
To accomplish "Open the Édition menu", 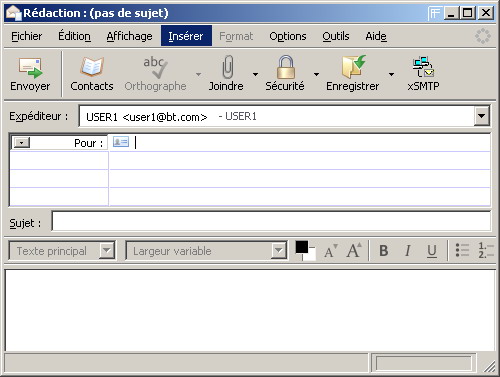I will [x=74, y=36].
